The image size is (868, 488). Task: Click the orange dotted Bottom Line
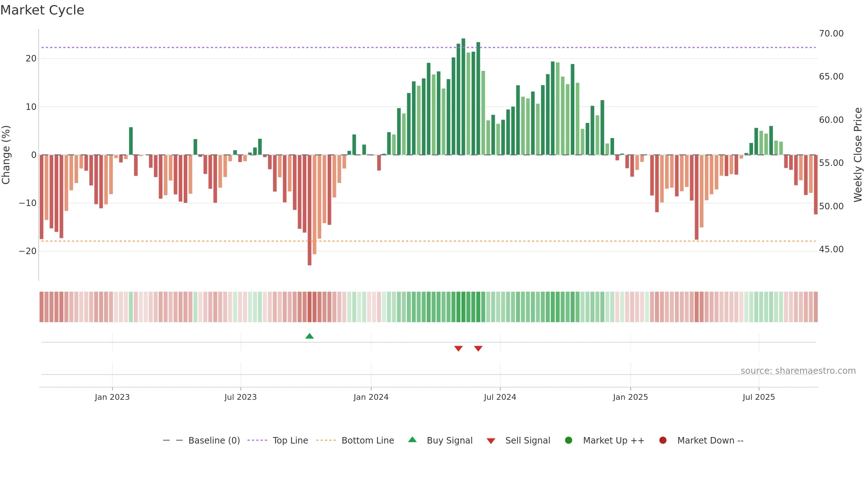429,241
